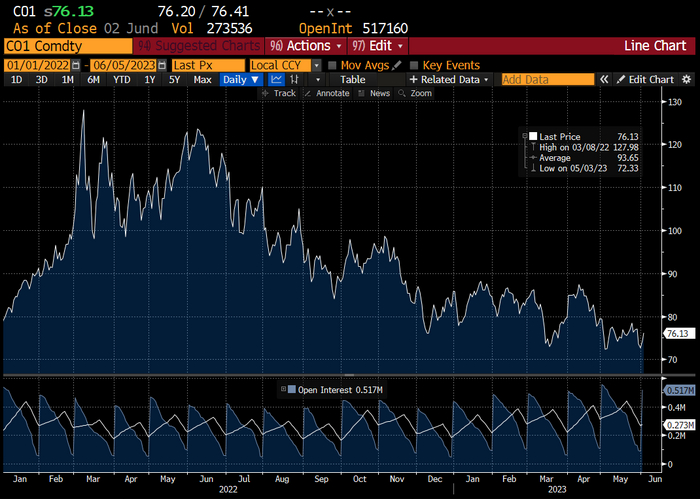Enable the Key Events checkbox
700x499 pixels.
[414, 65]
